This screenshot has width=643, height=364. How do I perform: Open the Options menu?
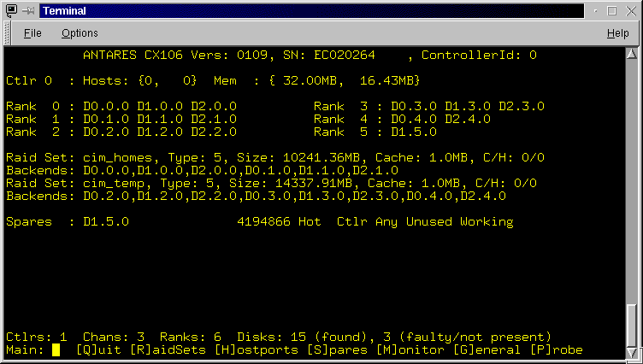click(80, 33)
